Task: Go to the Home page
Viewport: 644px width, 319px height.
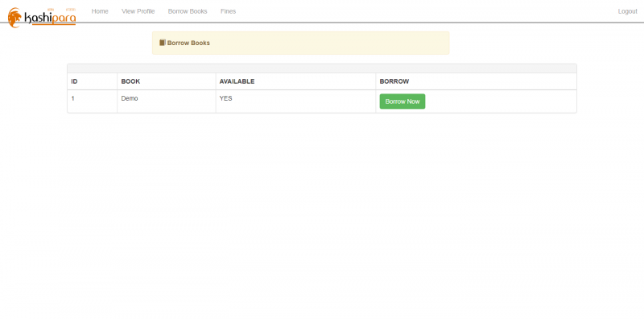Action: [100, 11]
